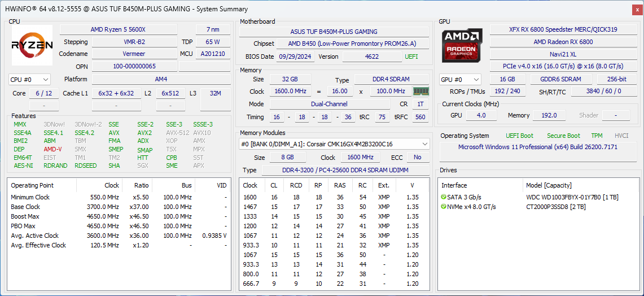Open the GPU #0 selector dropdown
Viewport: 644px width, 296px height.
point(460,79)
